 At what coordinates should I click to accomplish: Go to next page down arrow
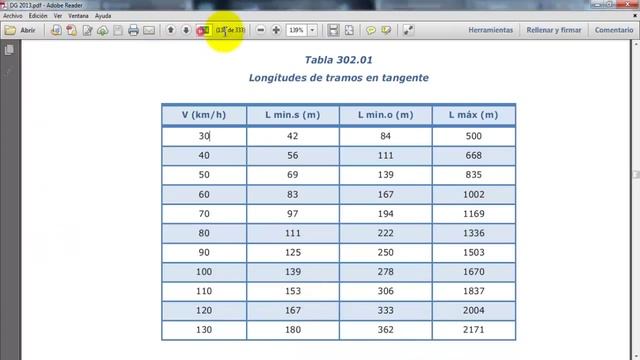coord(186,30)
